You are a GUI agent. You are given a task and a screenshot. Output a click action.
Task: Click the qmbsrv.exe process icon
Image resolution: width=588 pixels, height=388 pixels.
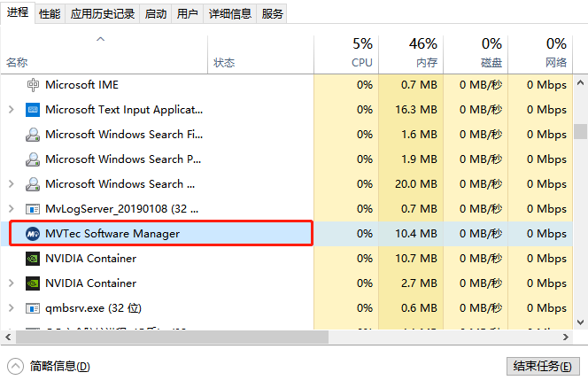(33, 308)
